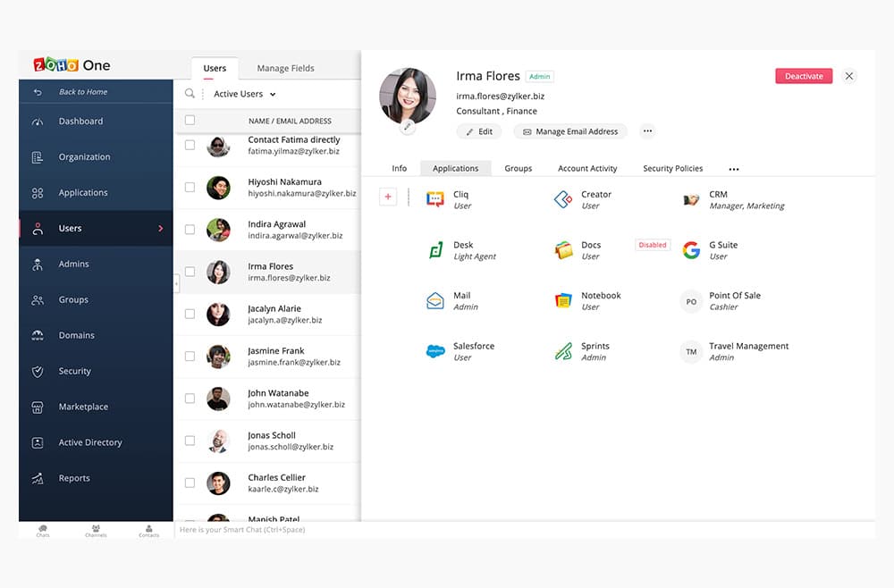Open the Info tab

click(x=399, y=169)
